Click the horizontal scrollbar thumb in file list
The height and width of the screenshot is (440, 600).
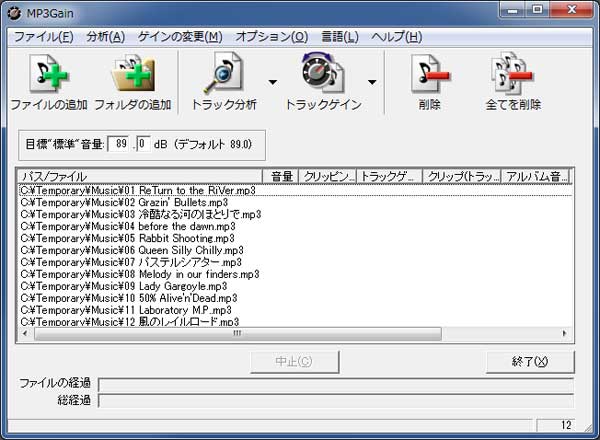coord(238,333)
